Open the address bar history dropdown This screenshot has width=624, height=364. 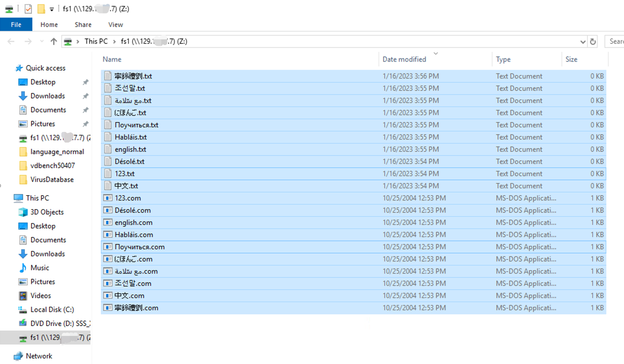pyautogui.click(x=583, y=42)
